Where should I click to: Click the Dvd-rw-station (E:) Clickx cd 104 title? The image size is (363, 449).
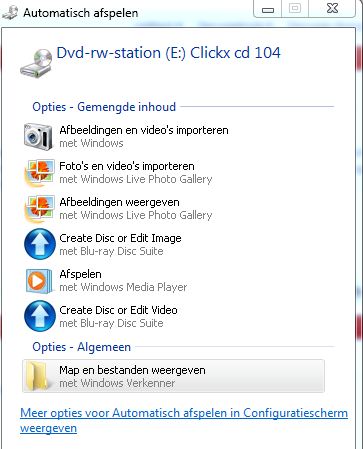[168, 53]
